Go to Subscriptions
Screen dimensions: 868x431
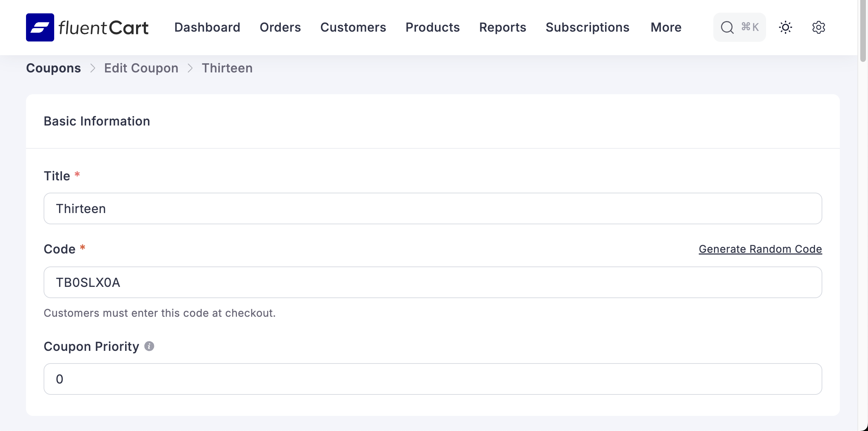[x=587, y=27]
